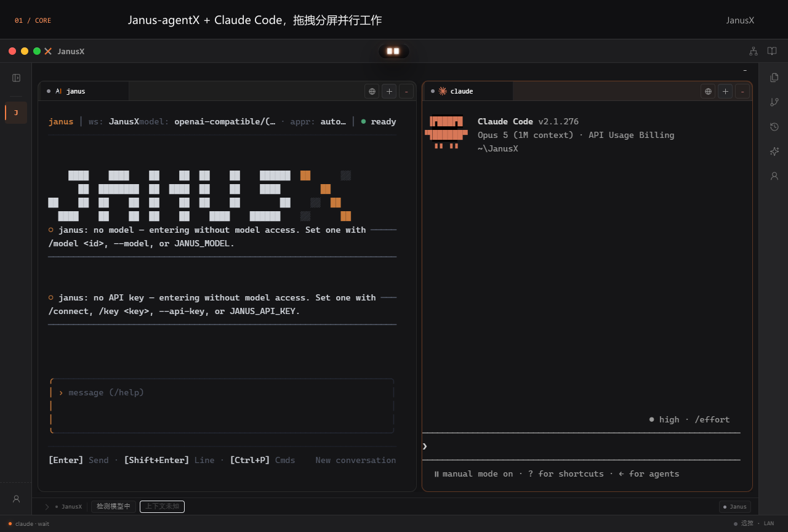Click the 'manual mode on' status text

pos(473,474)
